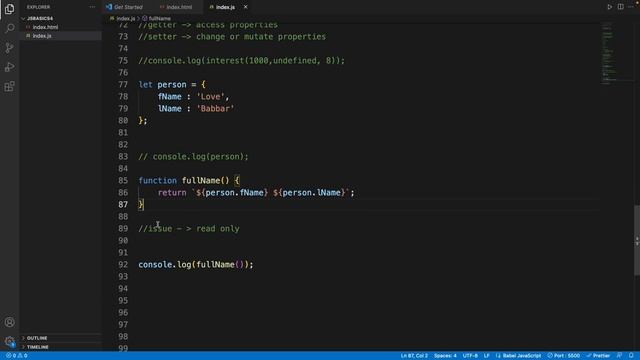Click the return statement on line 86

(256, 193)
